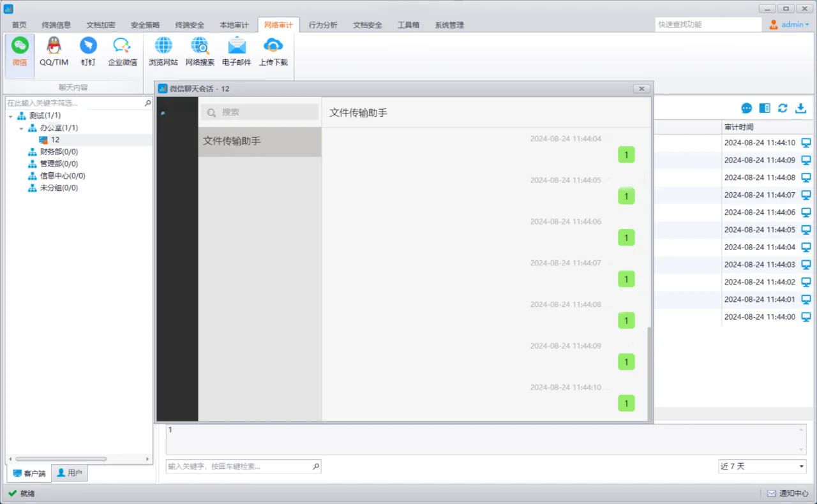This screenshot has width=817, height=504.
Task: Export records via the download icon
Action: [800, 108]
